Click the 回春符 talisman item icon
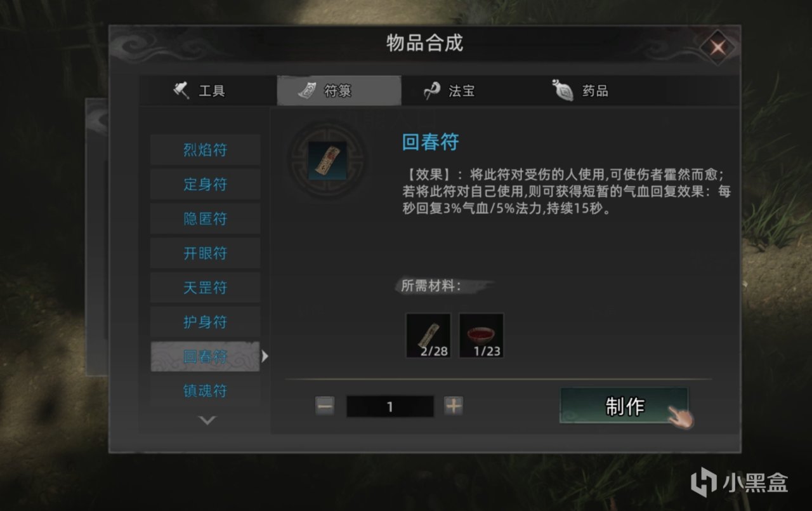 click(x=327, y=160)
